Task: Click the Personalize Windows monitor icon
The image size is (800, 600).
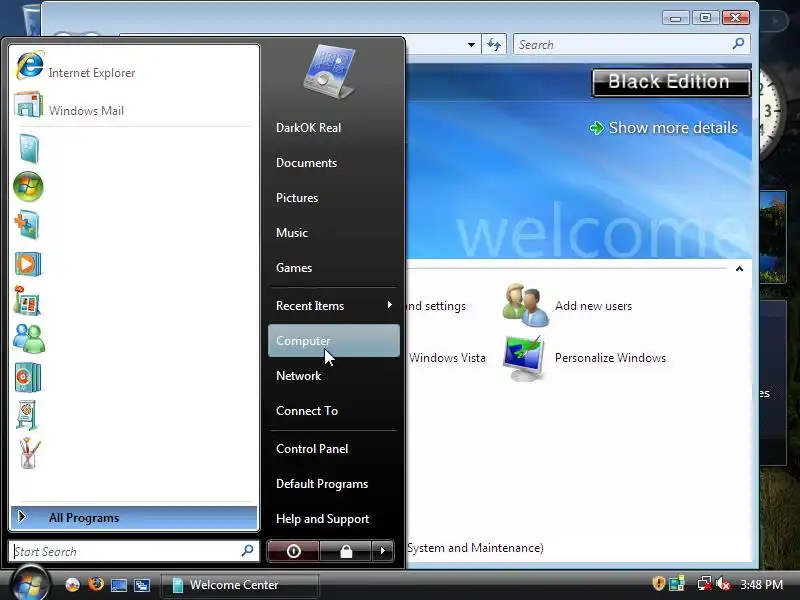Action: 523,358
